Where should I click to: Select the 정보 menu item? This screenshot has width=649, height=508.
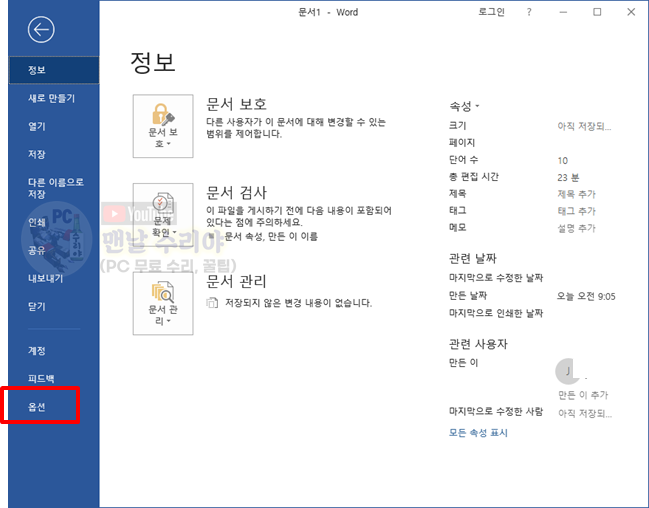coord(54,70)
